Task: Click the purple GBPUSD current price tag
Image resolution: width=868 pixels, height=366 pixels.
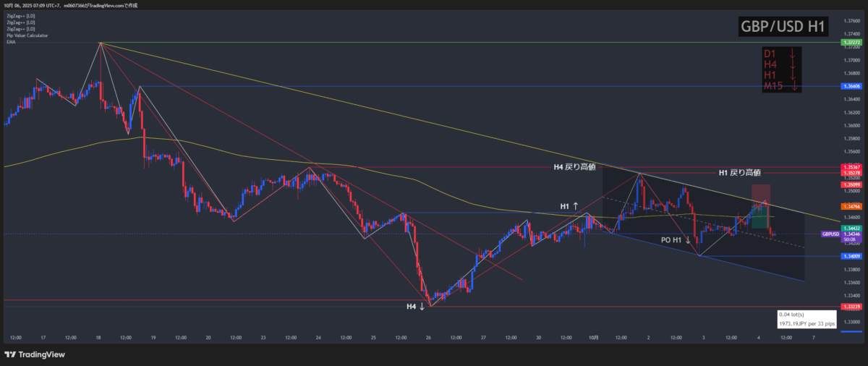Action: (830, 234)
